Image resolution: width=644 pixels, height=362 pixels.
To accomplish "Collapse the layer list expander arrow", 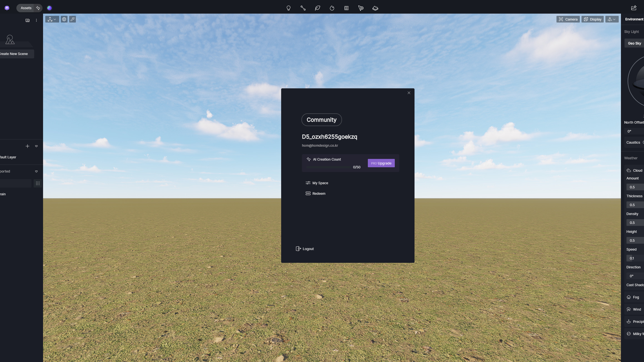I will tap(36, 146).
